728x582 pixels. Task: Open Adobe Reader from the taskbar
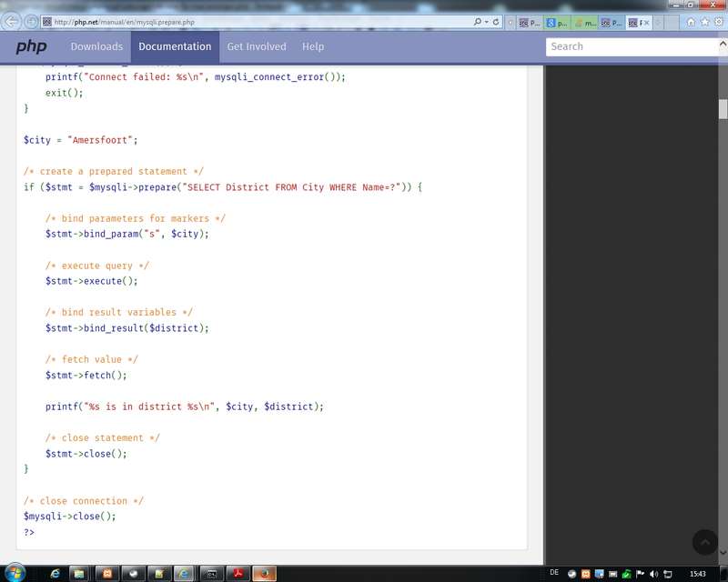tap(238, 573)
